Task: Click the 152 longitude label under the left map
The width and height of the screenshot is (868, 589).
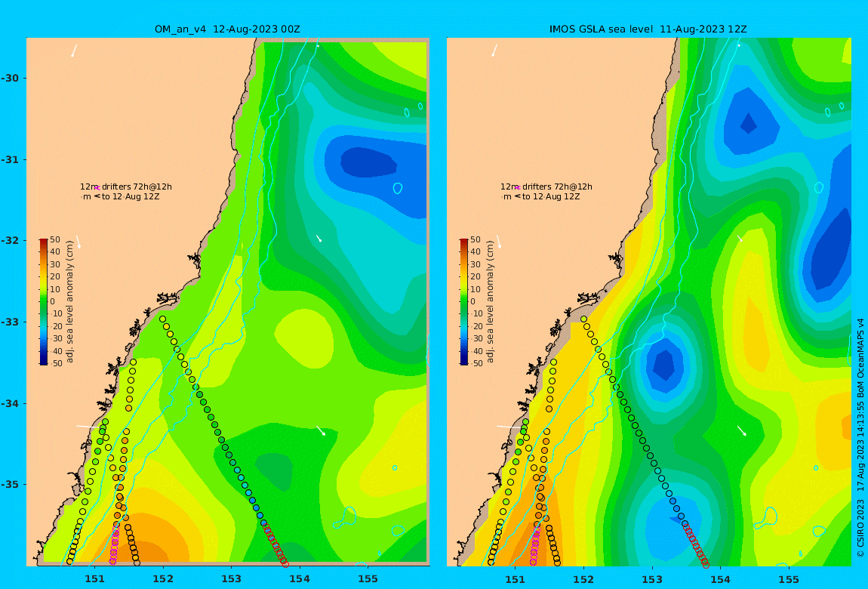Action: 163,579
